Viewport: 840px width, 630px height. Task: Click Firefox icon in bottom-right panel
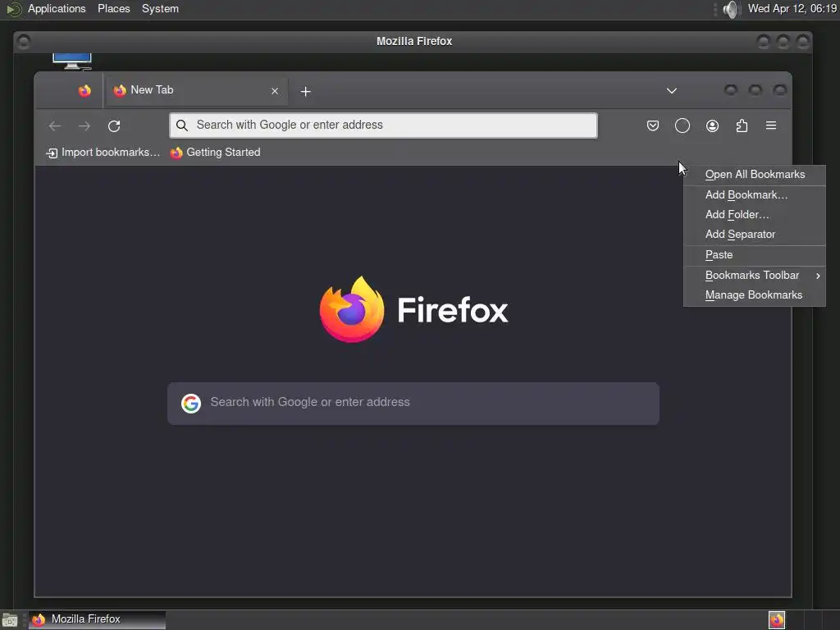[777, 620]
